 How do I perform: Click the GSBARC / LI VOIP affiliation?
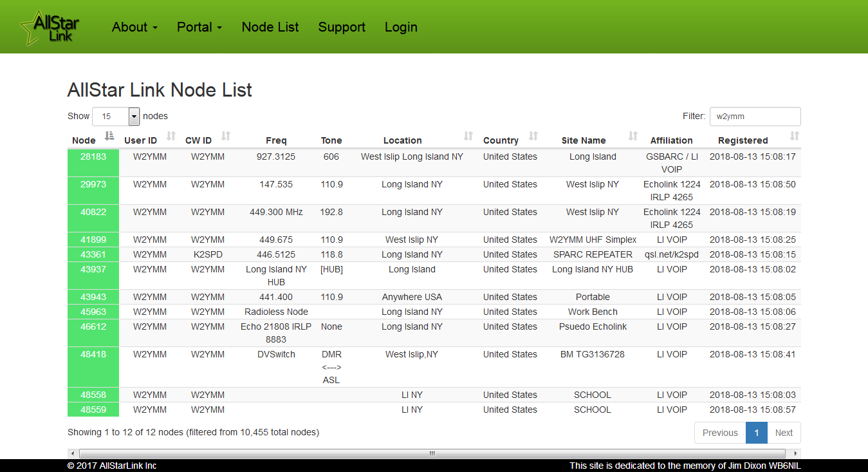672,163
